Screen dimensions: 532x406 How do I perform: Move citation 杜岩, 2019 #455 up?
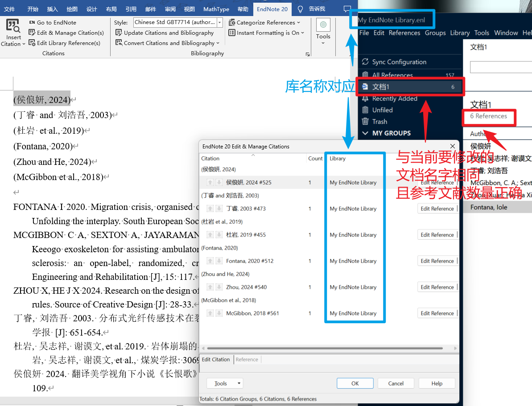coord(210,235)
